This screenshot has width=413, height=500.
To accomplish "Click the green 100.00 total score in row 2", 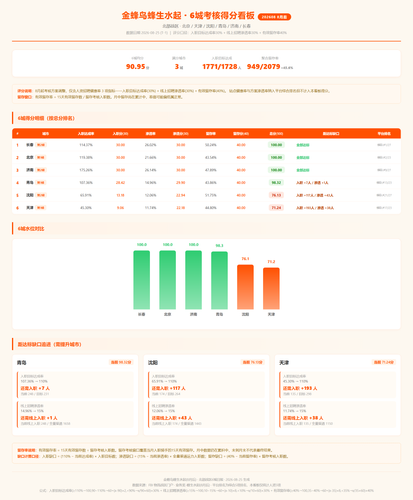I will click(x=276, y=157).
